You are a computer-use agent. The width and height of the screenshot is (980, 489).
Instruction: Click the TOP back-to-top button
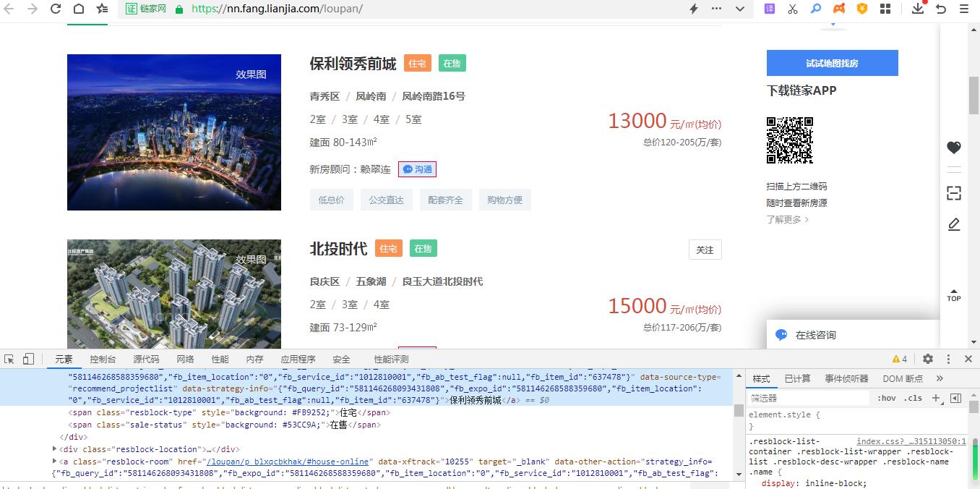[954, 294]
